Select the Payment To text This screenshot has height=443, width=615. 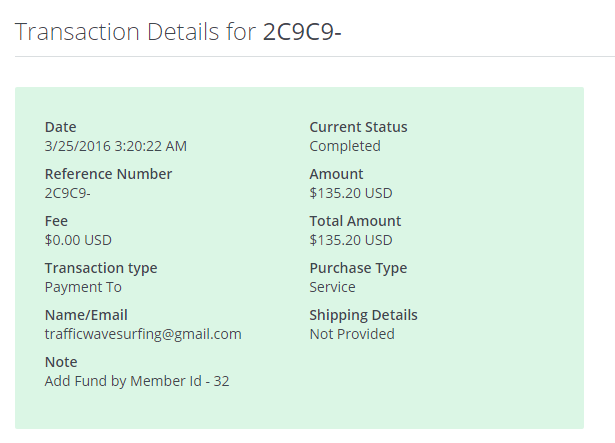(x=83, y=287)
